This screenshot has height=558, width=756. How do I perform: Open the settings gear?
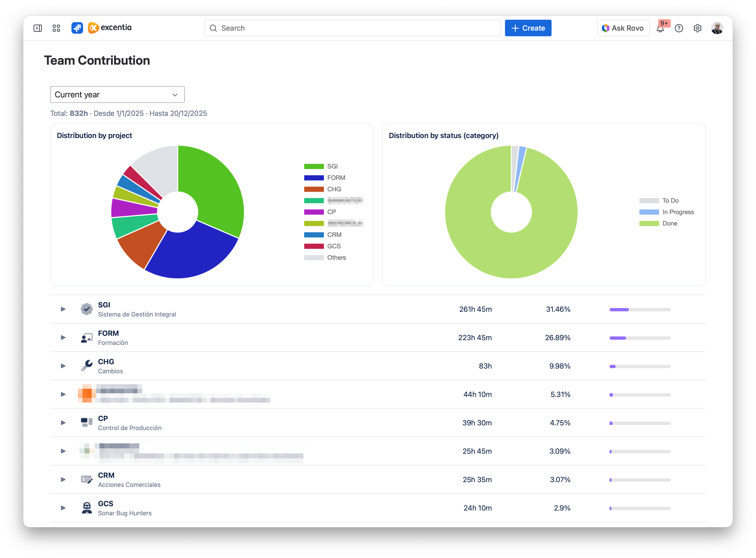pyautogui.click(x=697, y=28)
